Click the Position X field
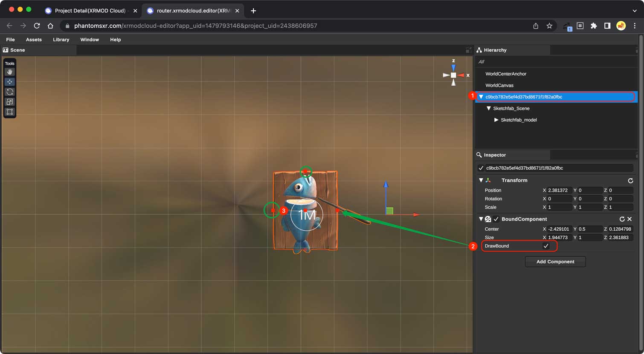Screen dimensions: 644x354 (x=560, y=190)
